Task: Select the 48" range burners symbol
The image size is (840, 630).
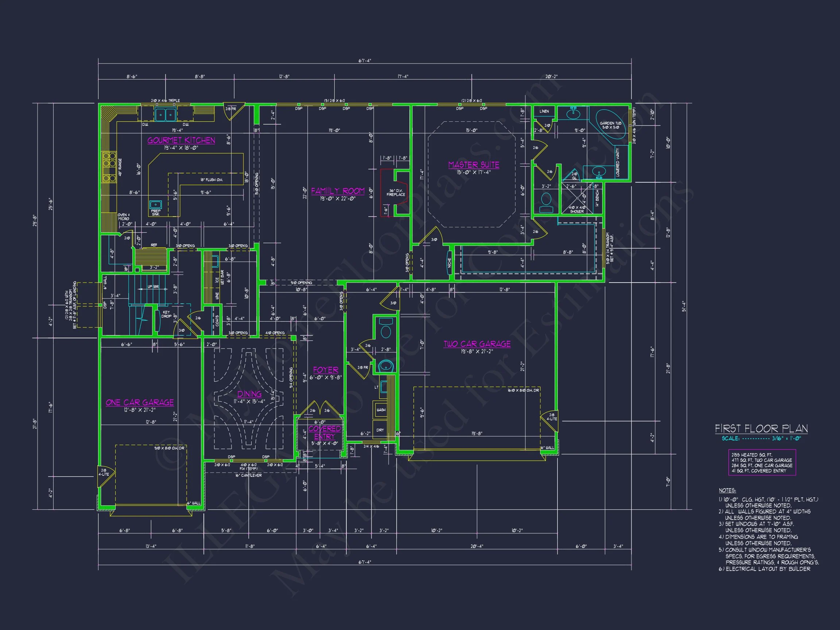Action: [109, 167]
